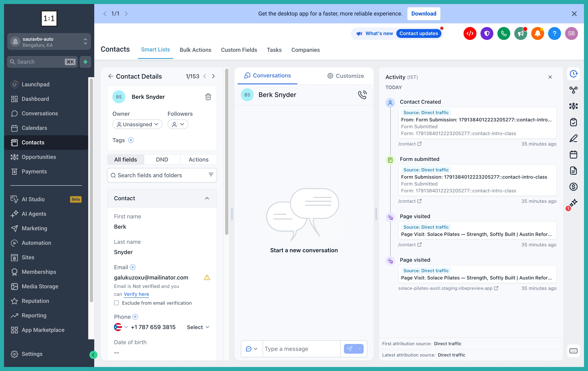Open the tasks clipboard icon in right rail

(573, 122)
